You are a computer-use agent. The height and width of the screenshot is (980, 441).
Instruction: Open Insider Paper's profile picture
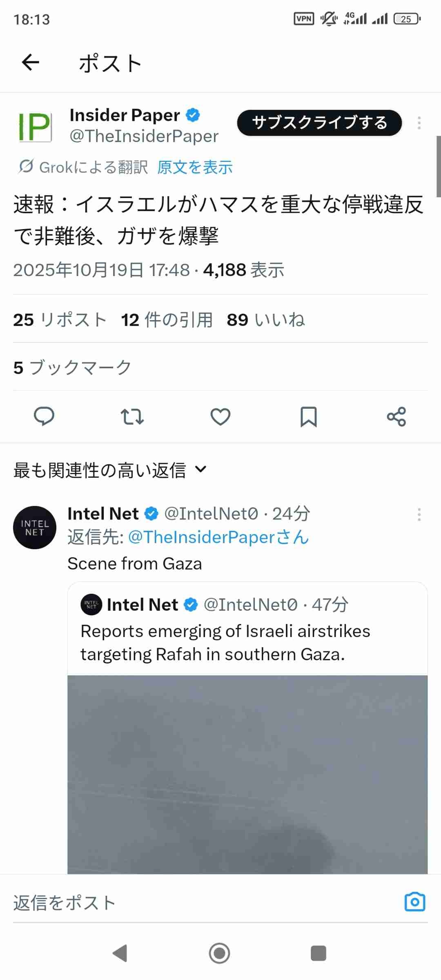pos(35,127)
